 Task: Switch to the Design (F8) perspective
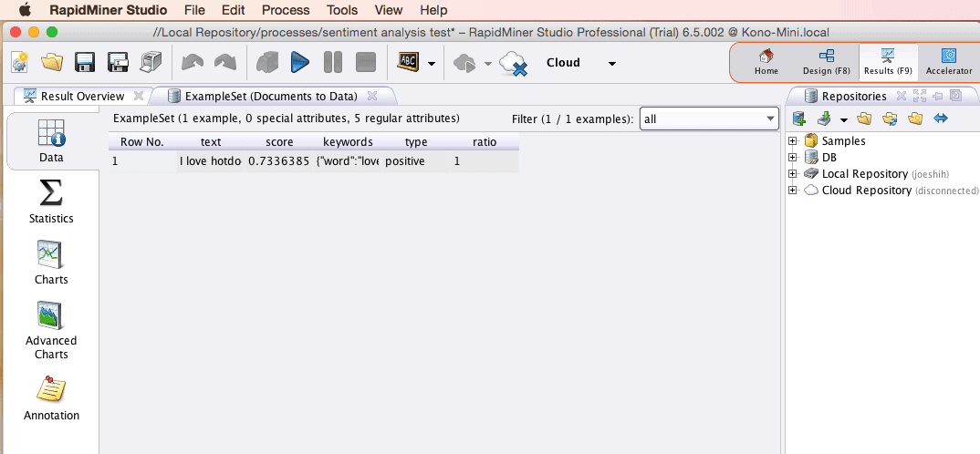[x=827, y=63]
